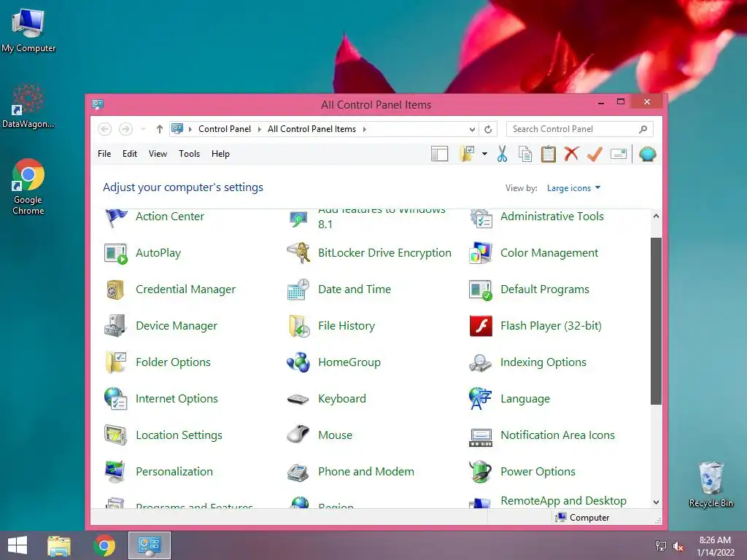Image resolution: width=747 pixels, height=560 pixels.
Task: Open the File menu
Action: (x=104, y=154)
